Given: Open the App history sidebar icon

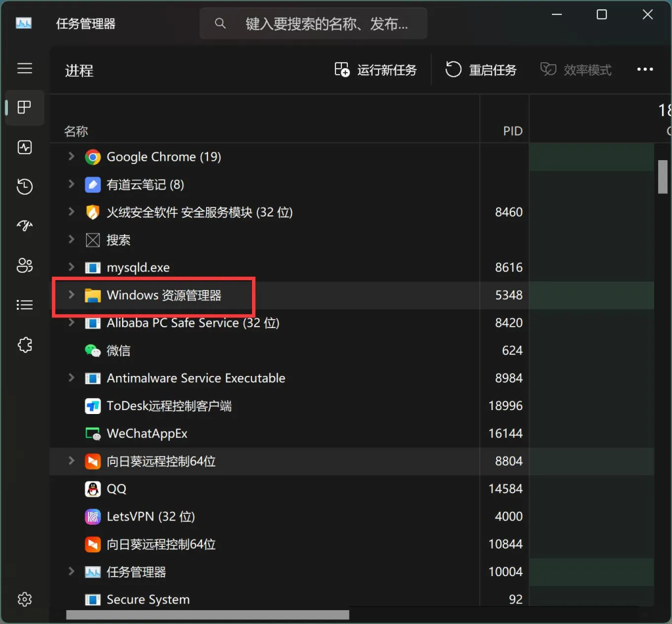Looking at the screenshot, I should click(x=24, y=187).
